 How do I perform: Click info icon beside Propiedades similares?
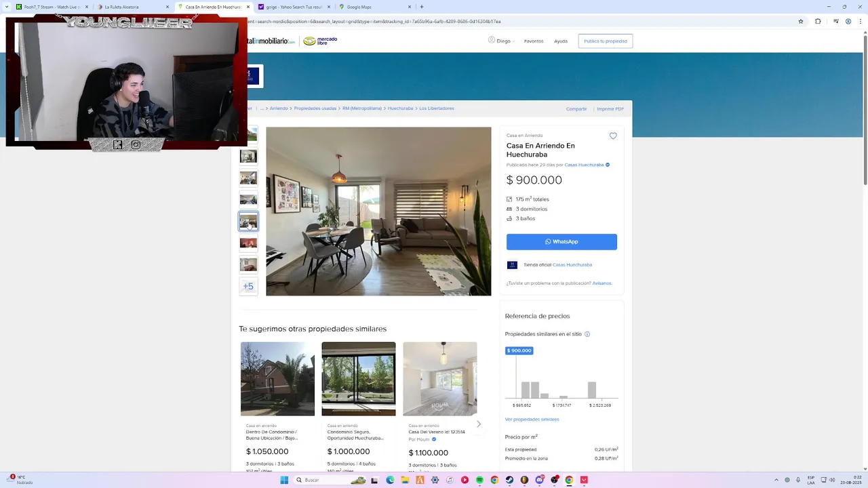587,334
